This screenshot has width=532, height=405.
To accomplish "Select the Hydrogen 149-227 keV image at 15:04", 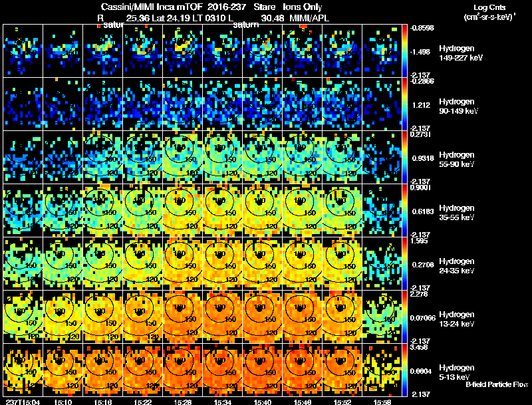I will pyautogui.click(x=23, y=51).
